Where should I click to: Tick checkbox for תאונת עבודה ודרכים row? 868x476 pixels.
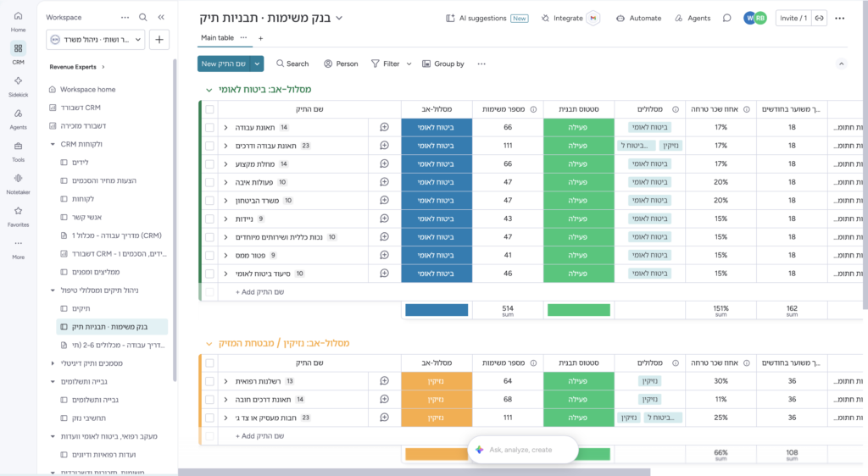(210, 146)
